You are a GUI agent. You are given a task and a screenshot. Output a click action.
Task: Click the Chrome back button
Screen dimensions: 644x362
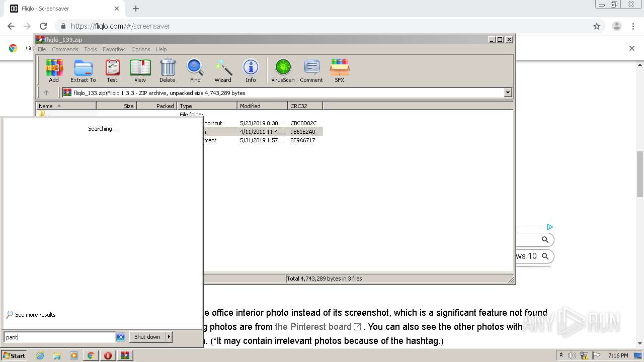11,26
